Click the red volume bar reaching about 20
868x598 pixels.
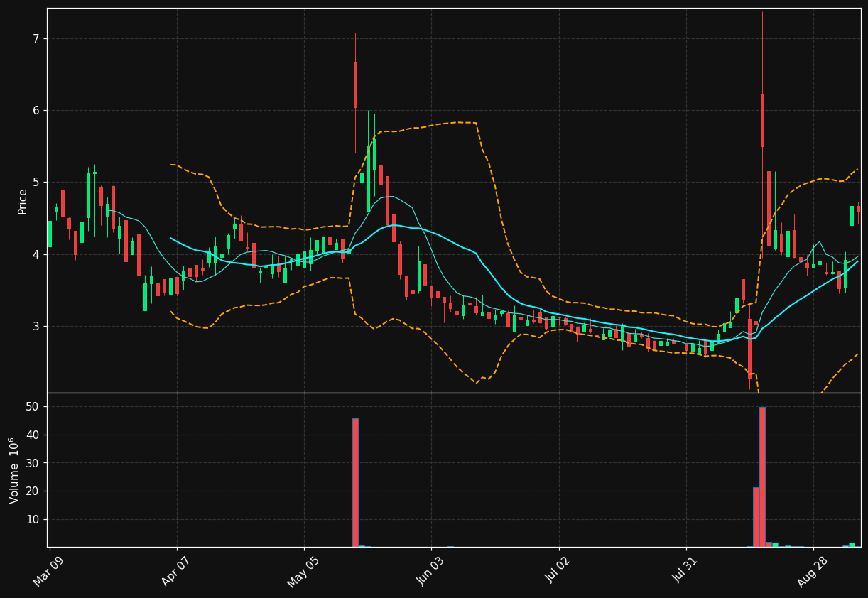pos(756,517)
